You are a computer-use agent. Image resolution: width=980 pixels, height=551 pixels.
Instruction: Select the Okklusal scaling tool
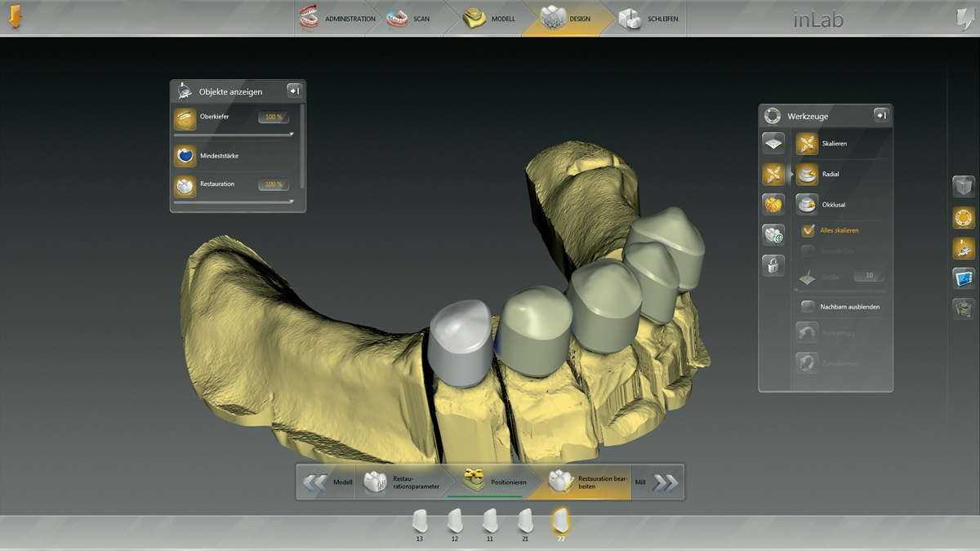tap(807, 204)
